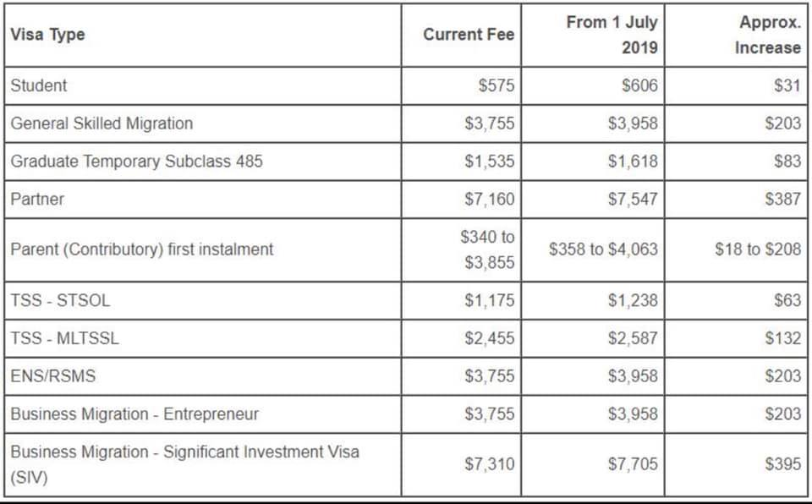This screenshot has height=504, width=812.
Task: Click Graduate Temporary Subclass 485 row label
Action: pyautogui.click(x=136, y=161)
